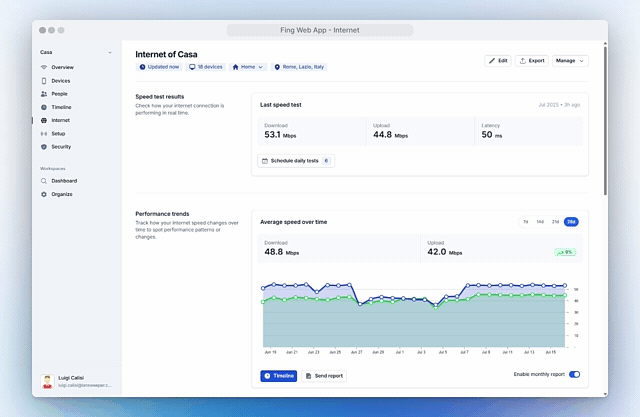
Task: Open the Devices page label
Action: (x=61, y=81)
